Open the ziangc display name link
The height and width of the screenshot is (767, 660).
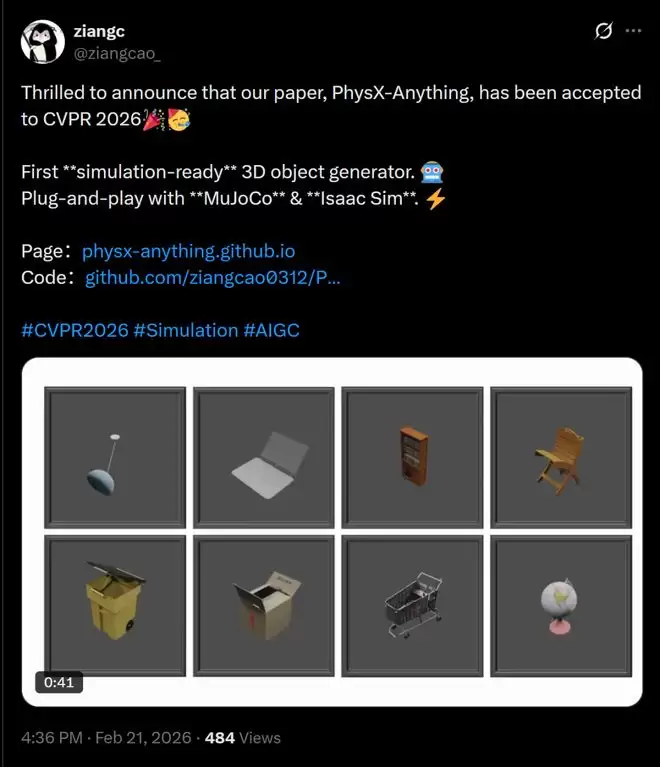99,31
